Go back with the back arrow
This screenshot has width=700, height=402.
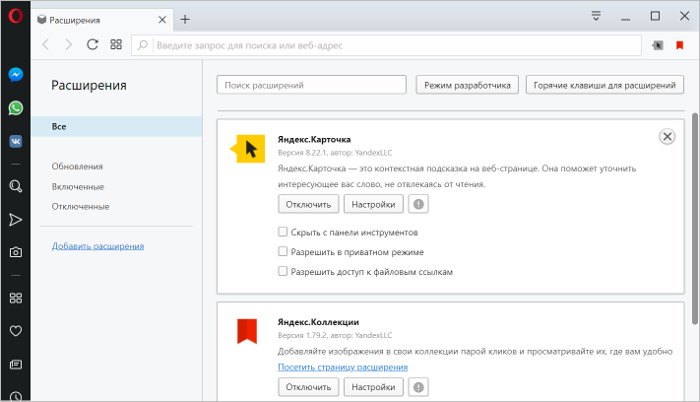46,45
